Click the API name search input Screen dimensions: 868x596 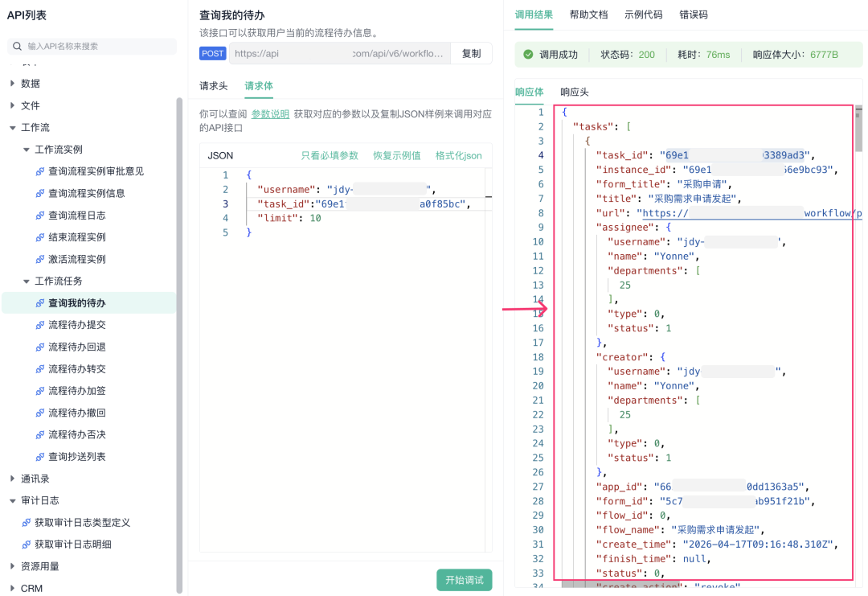coord(92,47)
